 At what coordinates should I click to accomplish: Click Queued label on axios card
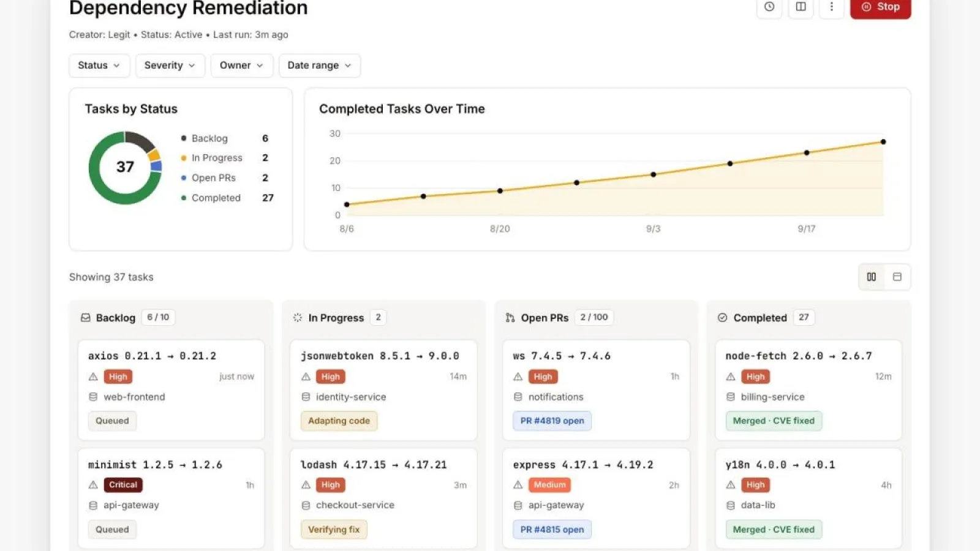tap(112, 421)
